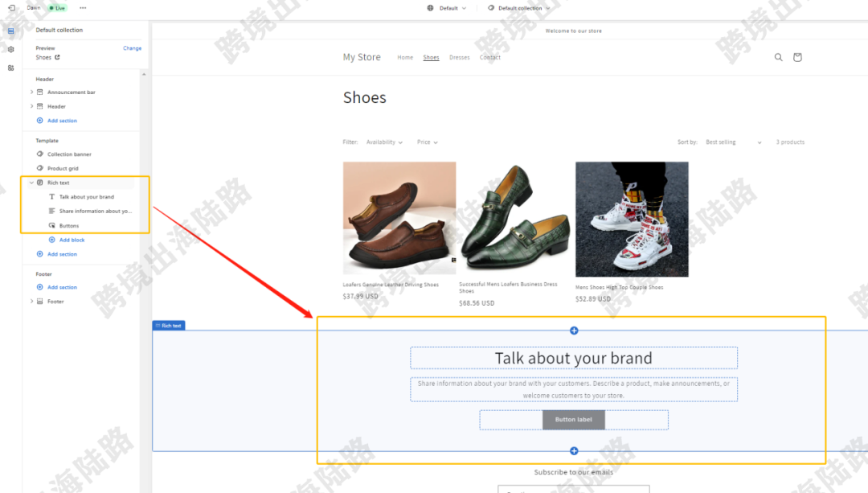Open the Price filter dropdown
This screenshot has height=493, width=868.
[x=428, y=142]
